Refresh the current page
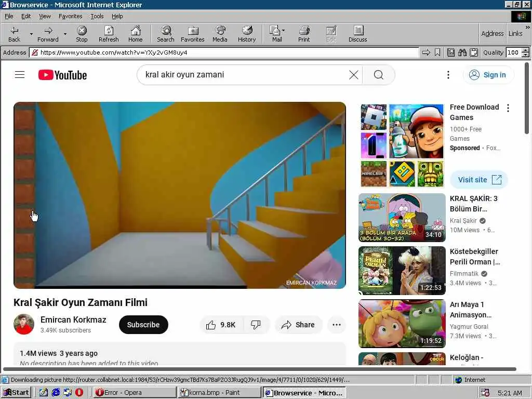 coord(109,34)
